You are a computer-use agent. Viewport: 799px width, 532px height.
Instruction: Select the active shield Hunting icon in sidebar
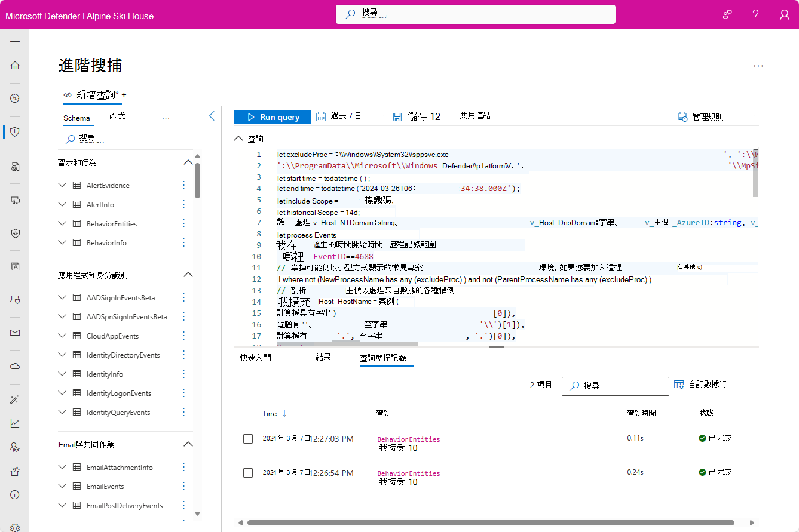pyautogui.click(x=15, y=132)
